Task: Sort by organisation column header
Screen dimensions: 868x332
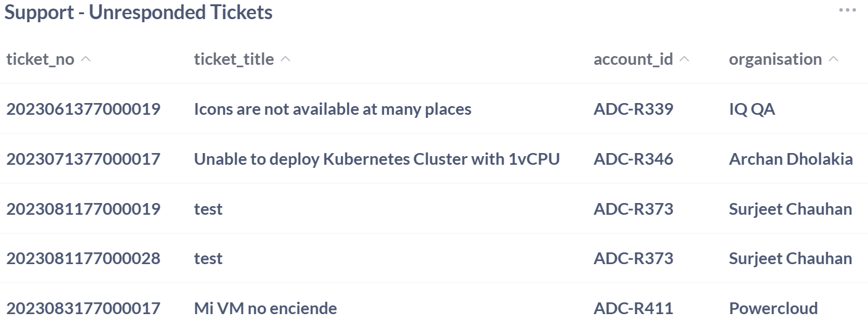Action: 775,59
